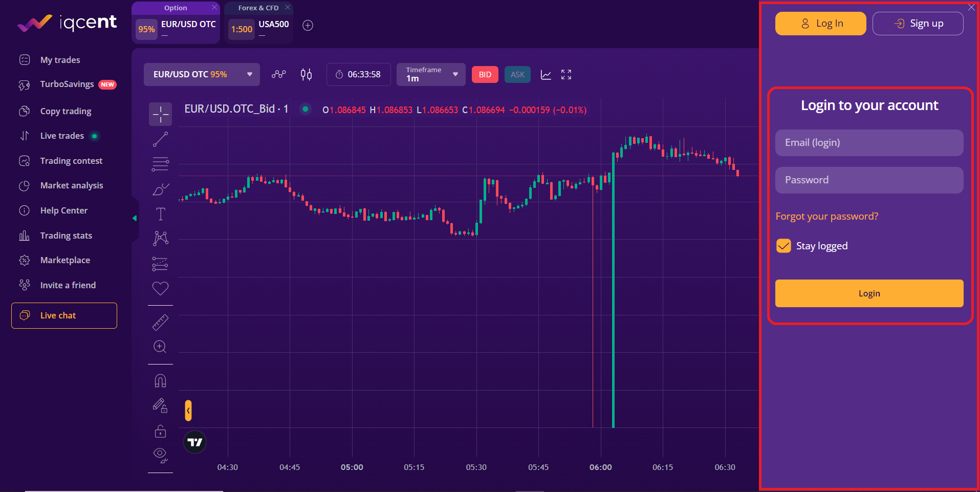Open the indicators icon in chart toolbar
Viewport: 980px width, 492px height.
[x=278, y=74]
